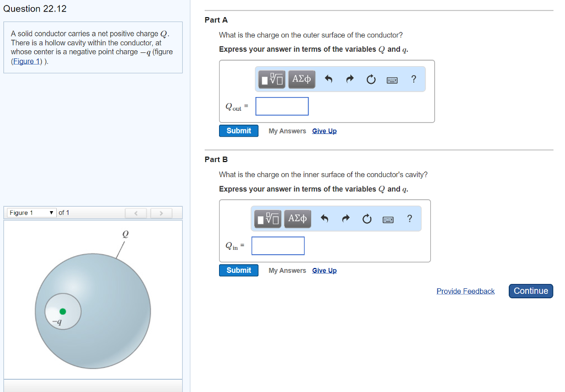Click the Q in answer input field
Screen dimensions: 565x392
tap(278, 246)
